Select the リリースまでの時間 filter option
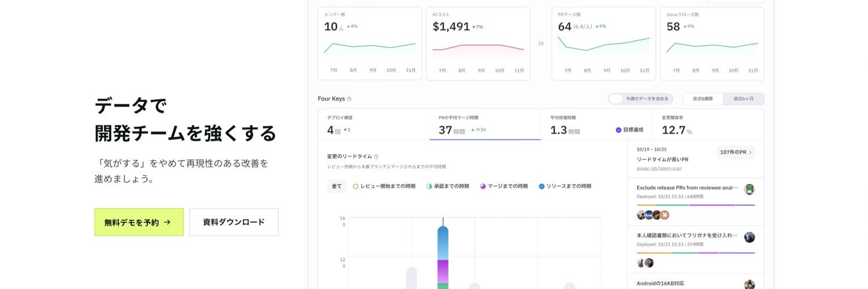The image size is (868, 289). (x=565, y=186)
